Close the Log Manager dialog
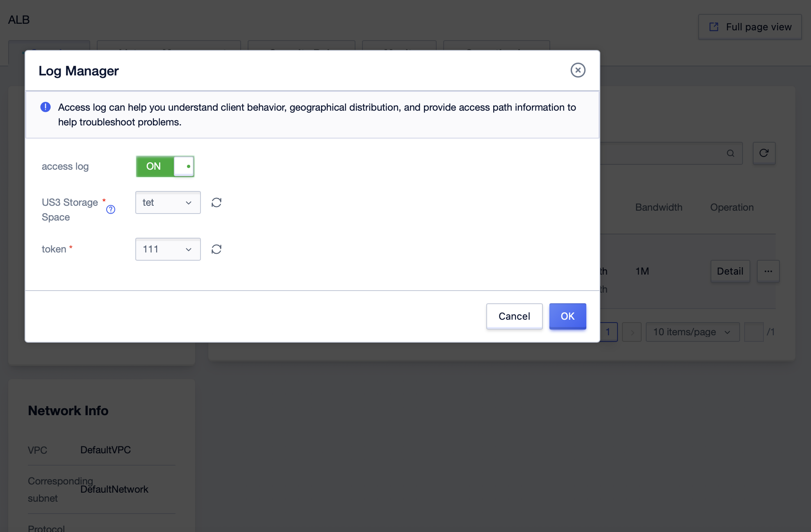The height and width of the screenshot is (532, 811). click(578, 70)
